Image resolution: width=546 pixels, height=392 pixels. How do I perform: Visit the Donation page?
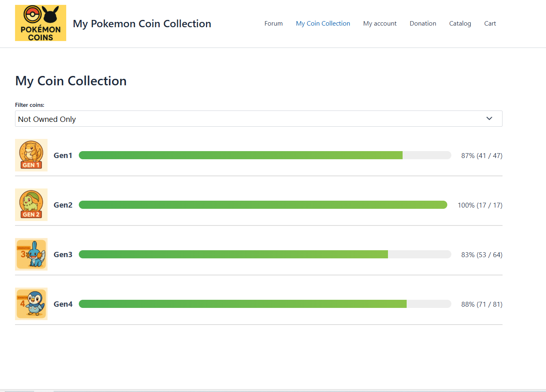coord(423,24)
